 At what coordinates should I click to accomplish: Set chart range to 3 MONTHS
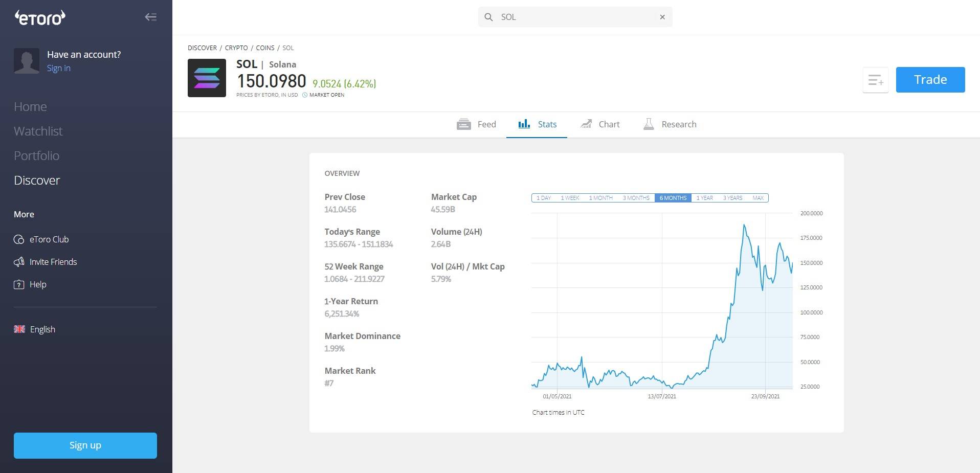coord(636,198)
